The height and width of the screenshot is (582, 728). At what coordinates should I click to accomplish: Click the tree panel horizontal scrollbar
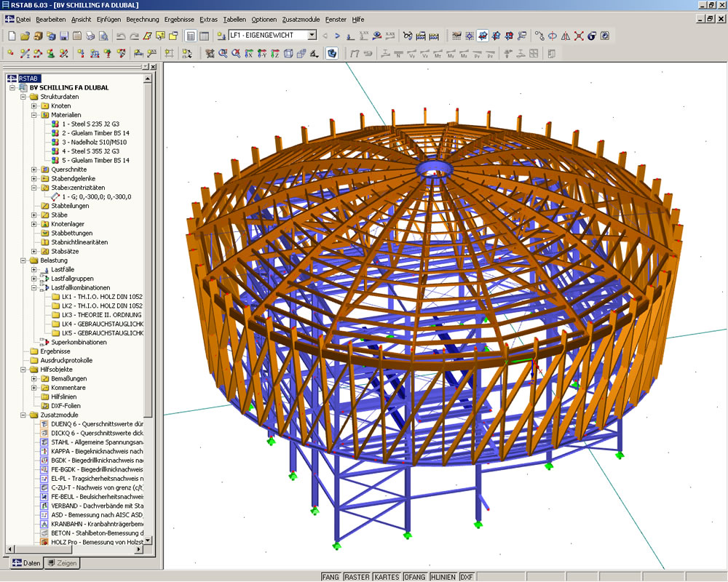pyautogui.click(x=74, y=549)
